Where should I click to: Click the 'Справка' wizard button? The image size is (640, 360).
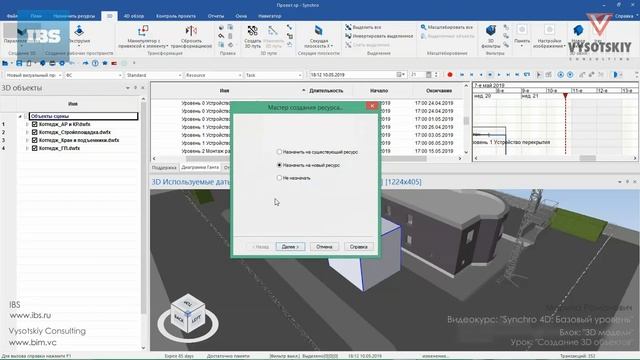coord(358,247)
